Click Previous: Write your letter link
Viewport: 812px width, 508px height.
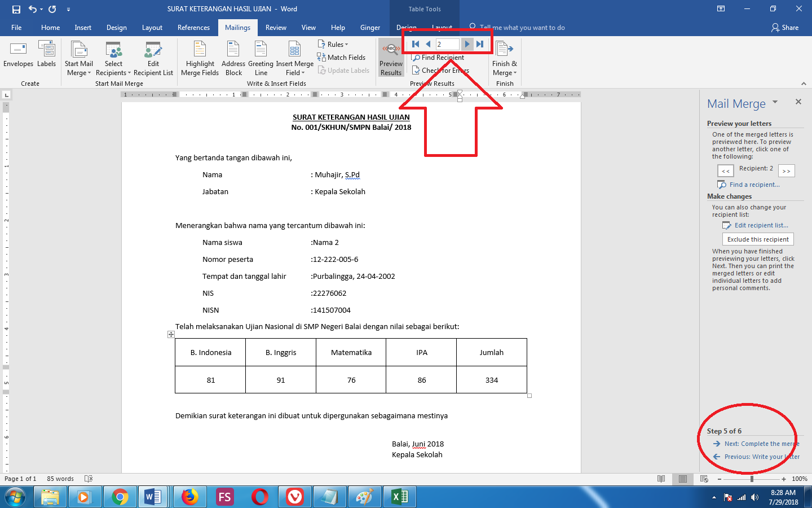coord(762,457)
